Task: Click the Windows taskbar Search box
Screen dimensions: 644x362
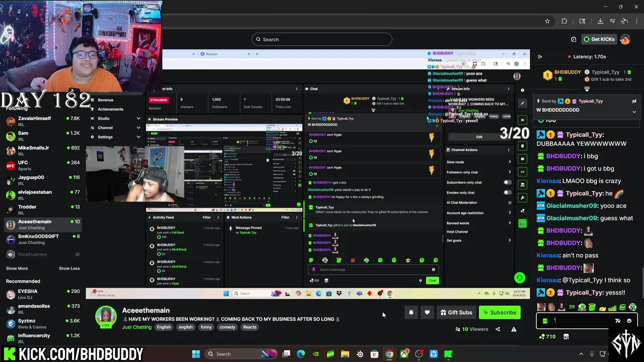Action: [x=241, y=354]
